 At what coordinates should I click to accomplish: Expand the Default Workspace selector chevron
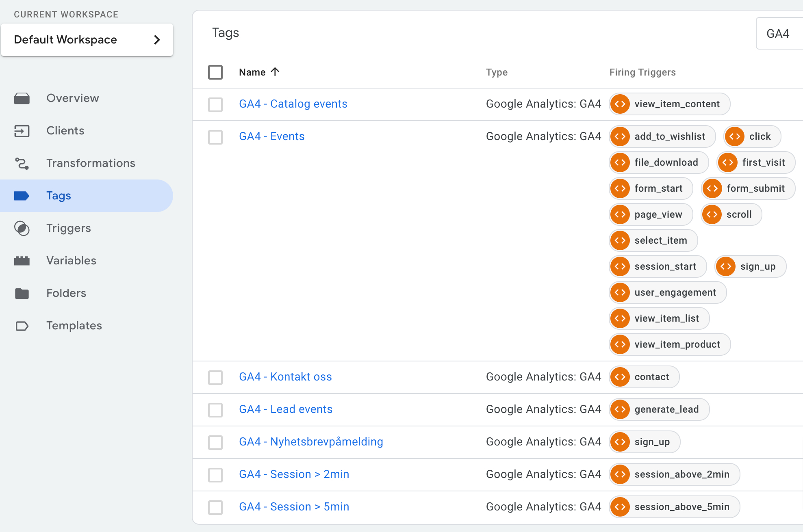157,40
